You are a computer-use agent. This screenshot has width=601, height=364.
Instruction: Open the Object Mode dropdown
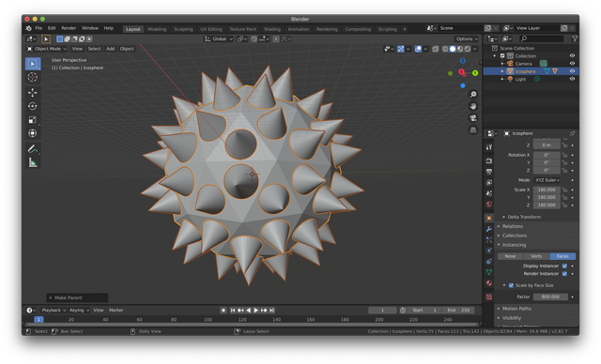pos(47,49)
